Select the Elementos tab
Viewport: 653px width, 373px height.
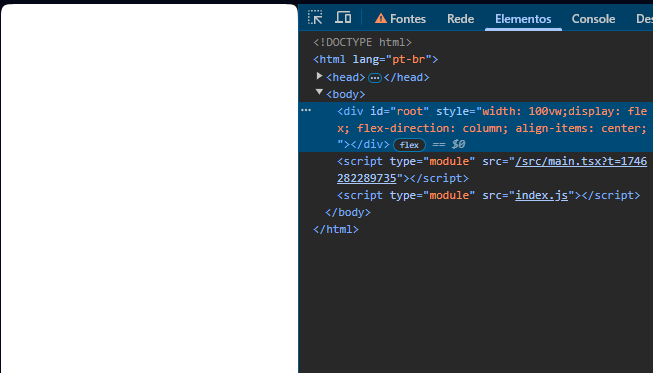coord(523,19)
